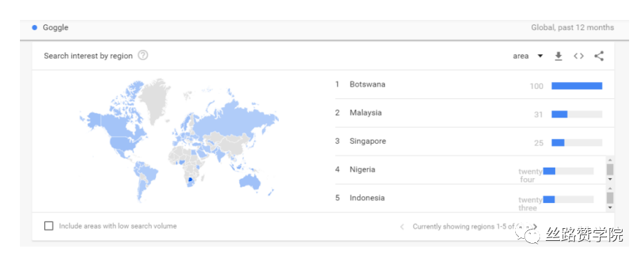Click Australia on the world map

(x=250, y=182)
